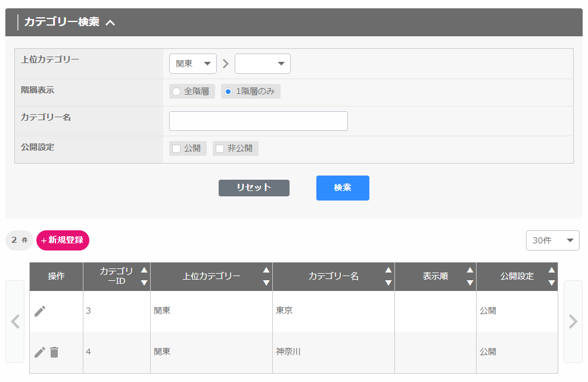Click the カテゴリー名 text field
This screenshot has height=382, width=588.
pyautogui.click(x=259, y=121)
